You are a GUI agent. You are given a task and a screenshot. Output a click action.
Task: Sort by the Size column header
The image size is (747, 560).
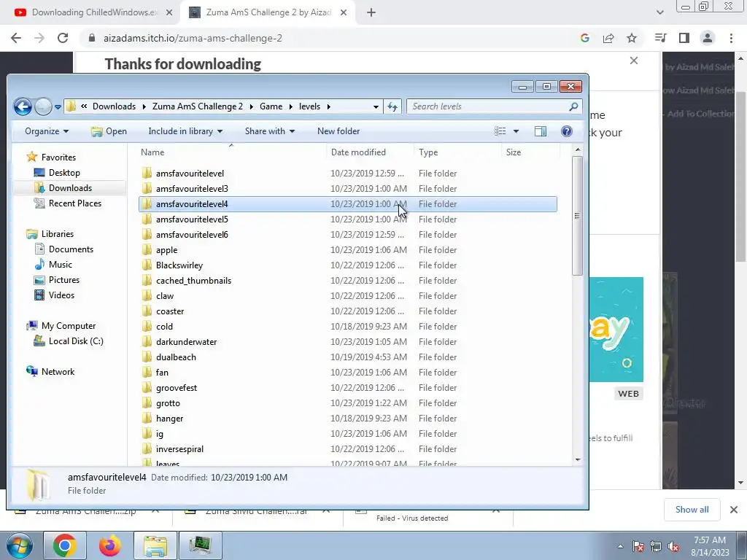pyautogui.click(x=514, y=152)
